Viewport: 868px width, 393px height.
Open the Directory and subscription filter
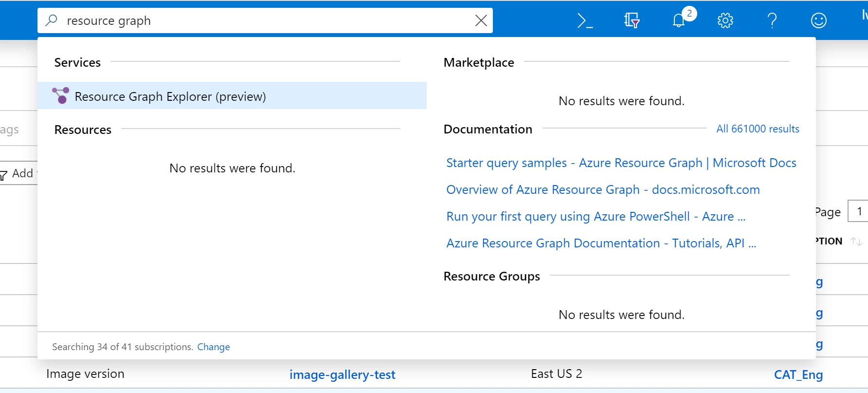pyautogui.click(x=632, y=20)
